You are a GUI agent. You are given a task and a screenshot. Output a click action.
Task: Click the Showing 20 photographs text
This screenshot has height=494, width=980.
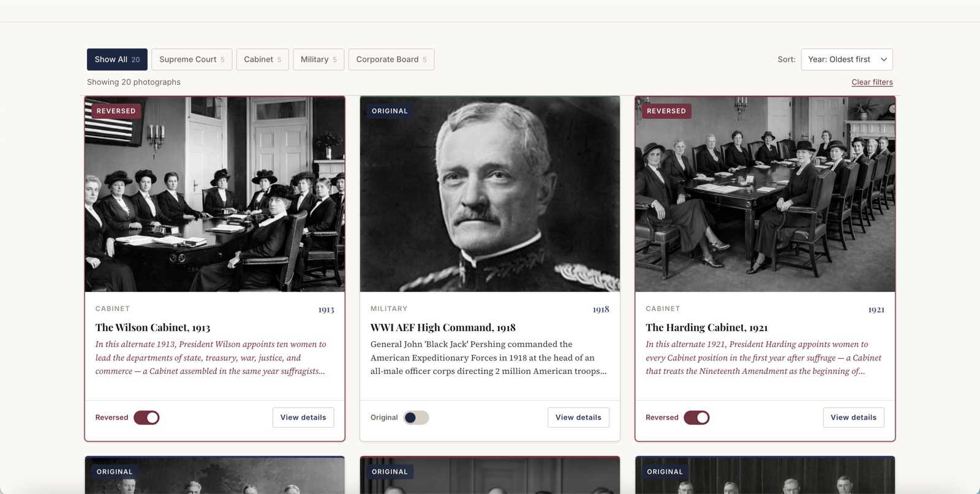[134, 82]
